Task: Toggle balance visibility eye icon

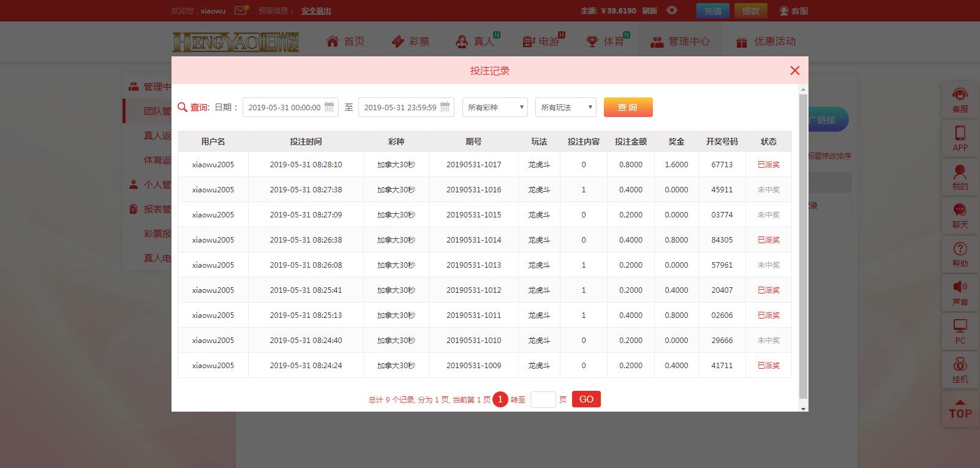Action: (x=672, y=10)
